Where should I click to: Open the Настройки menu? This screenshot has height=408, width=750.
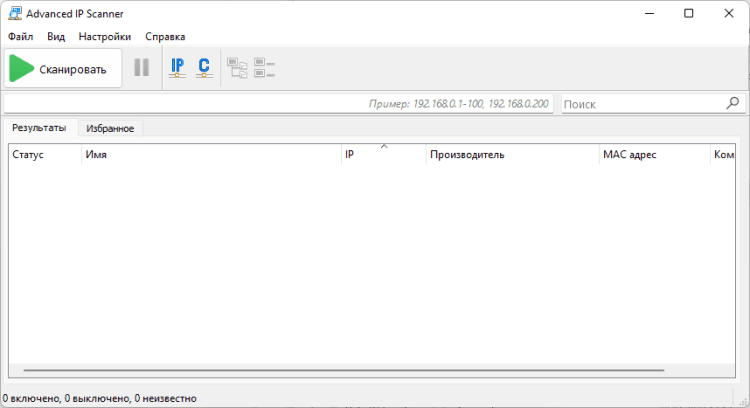coord(105,37)
